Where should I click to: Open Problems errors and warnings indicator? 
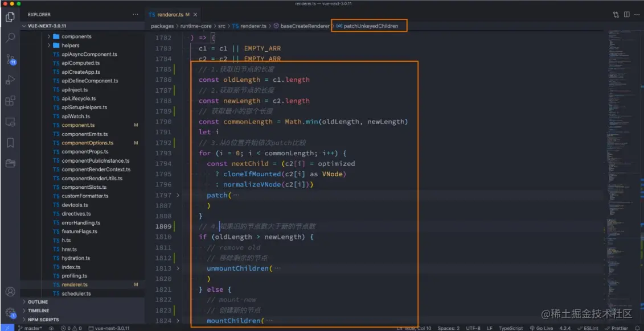[x=71, y=328]
